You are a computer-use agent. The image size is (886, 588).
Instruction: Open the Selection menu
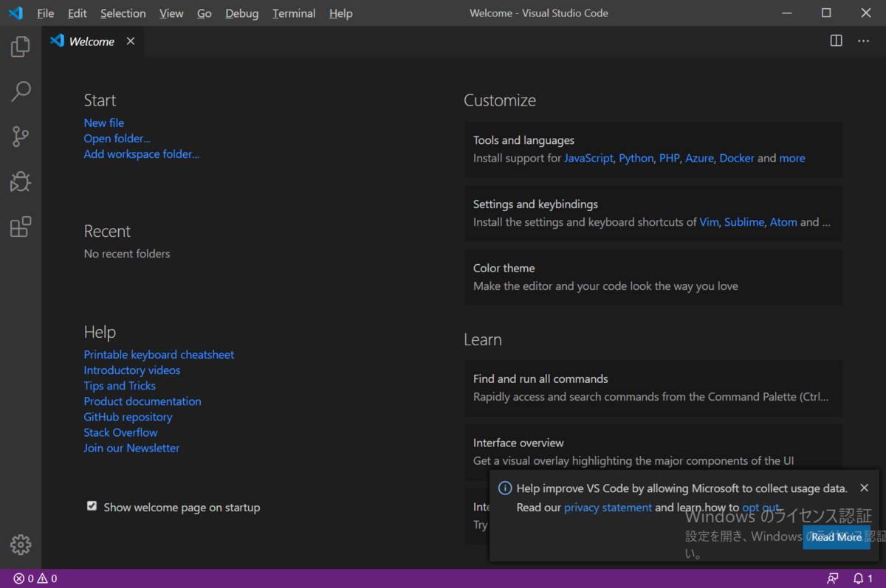123,13
